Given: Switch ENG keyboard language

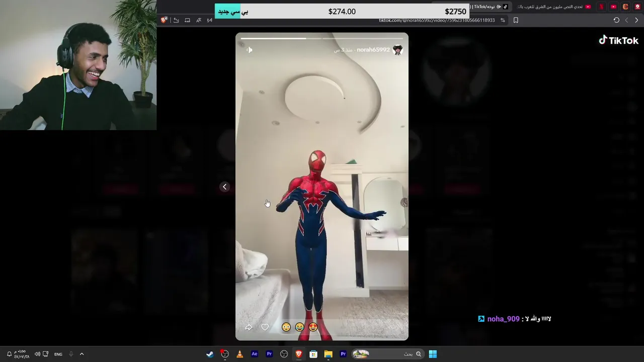Looking at the screenshot, I should (x=58, y=354).
